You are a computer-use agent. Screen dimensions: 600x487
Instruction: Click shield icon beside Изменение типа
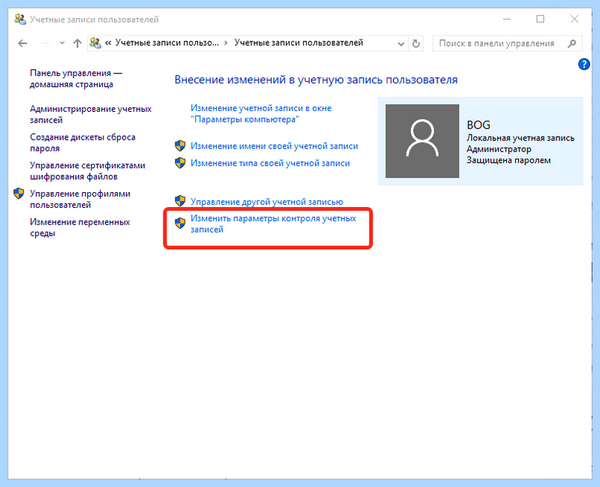[180, 163]
